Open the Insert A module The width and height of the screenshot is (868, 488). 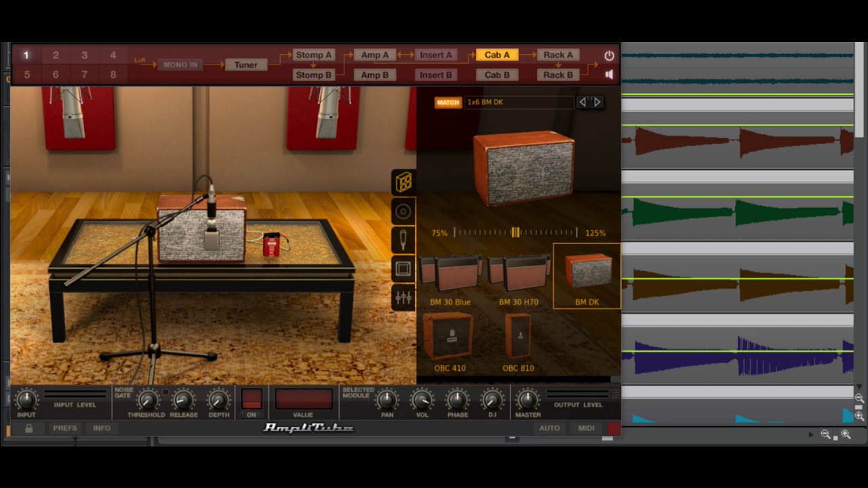pos(435,55)
